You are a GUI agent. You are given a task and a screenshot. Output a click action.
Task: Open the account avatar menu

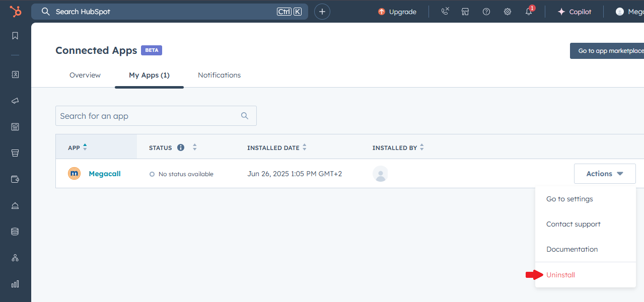(x=629, y=12)
